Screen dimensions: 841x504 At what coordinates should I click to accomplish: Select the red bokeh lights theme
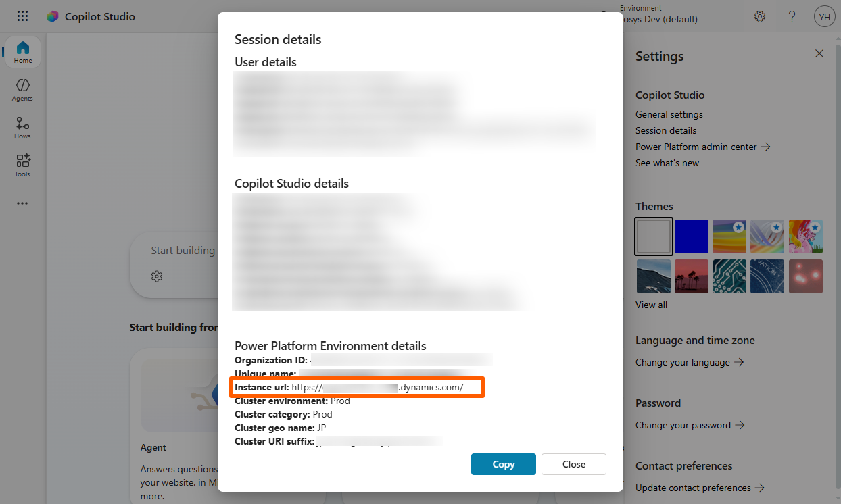(x=805, y=276)
